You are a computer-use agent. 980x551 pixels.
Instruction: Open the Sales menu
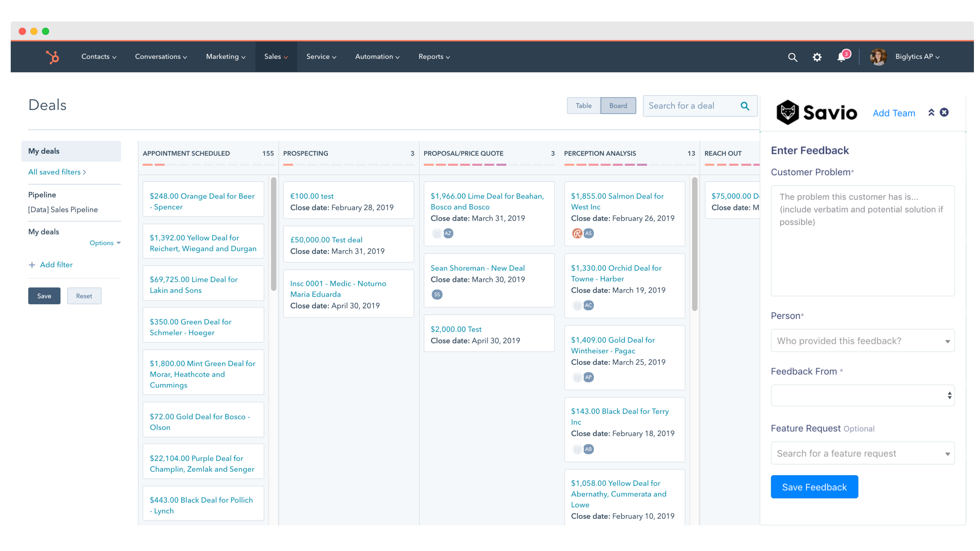pos(276,57)
